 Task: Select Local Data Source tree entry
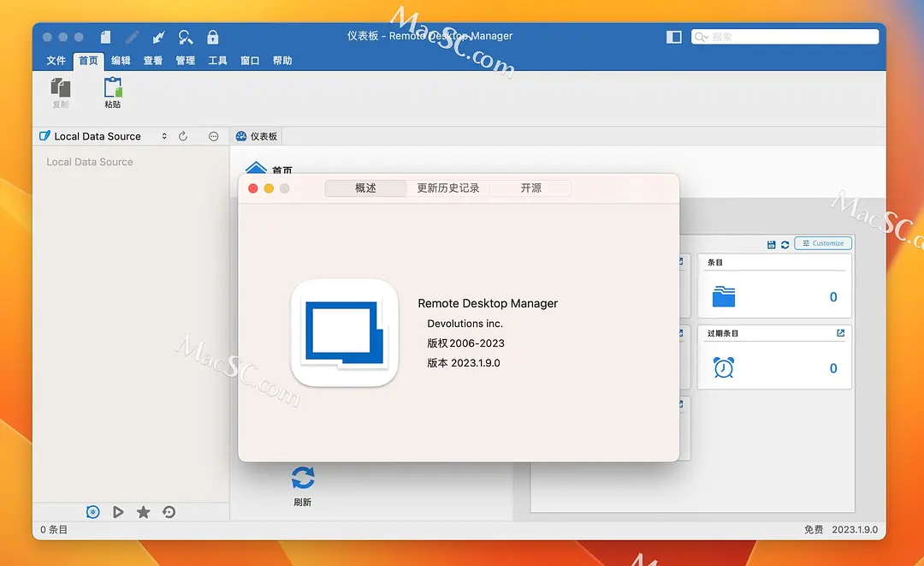(90, 162)
